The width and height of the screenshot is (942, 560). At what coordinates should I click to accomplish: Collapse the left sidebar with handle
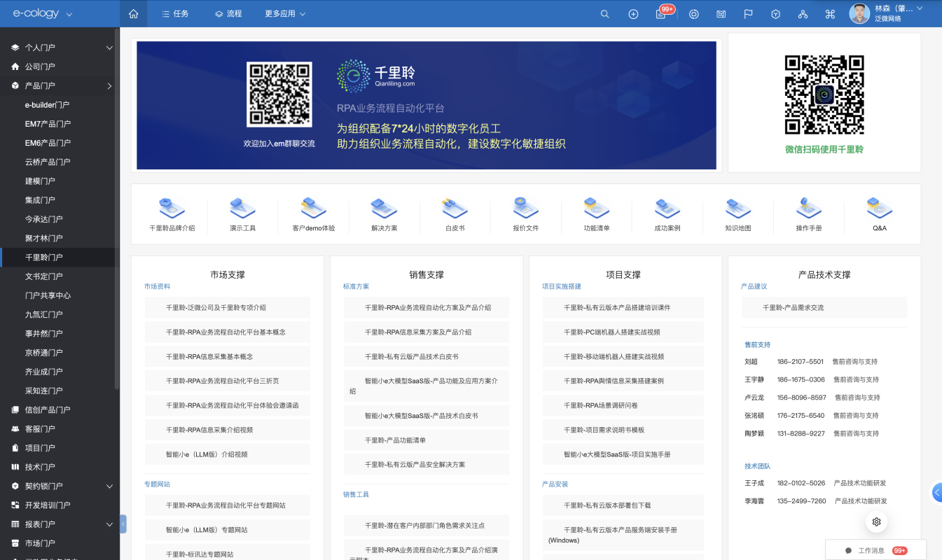[x=123, y=524]
